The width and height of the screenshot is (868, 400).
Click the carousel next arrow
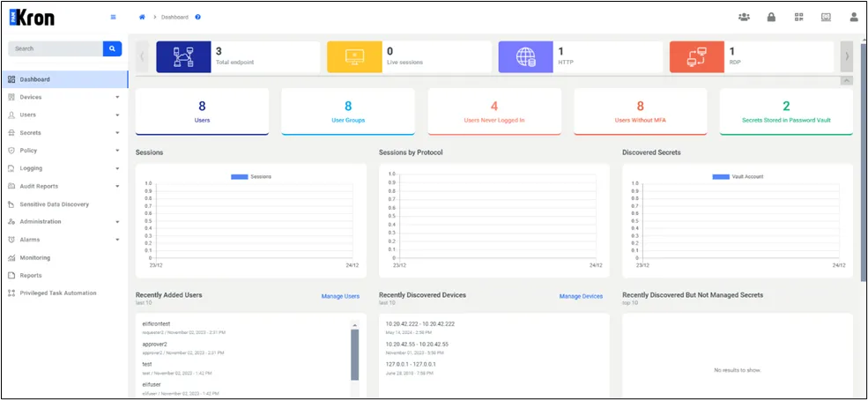tap(847, 56)
